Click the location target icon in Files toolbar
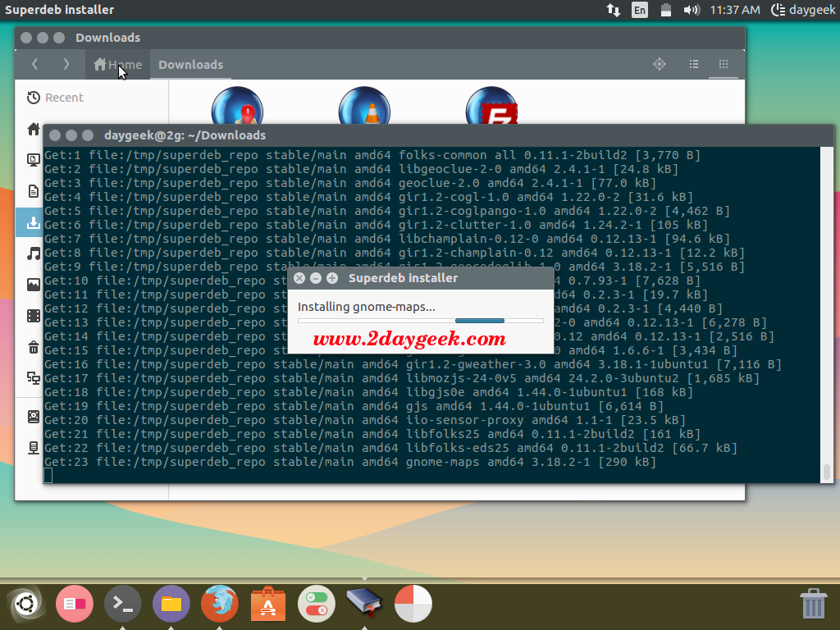Viewport: 840px width, 630px height. 660,64
